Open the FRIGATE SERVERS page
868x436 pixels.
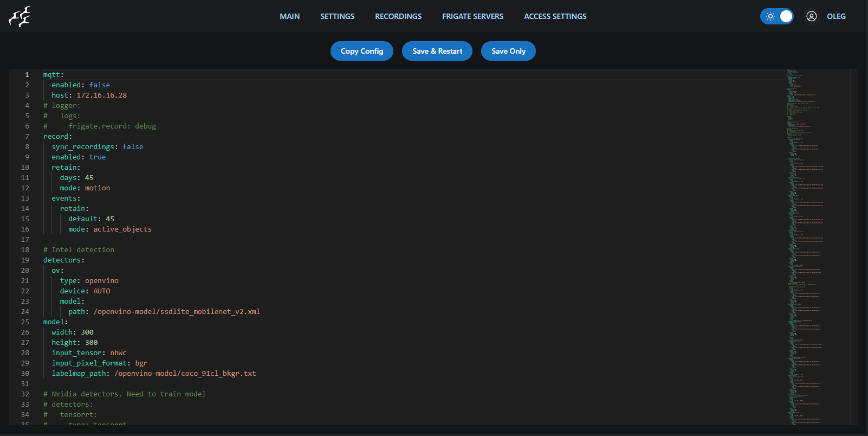coord(472,16)
